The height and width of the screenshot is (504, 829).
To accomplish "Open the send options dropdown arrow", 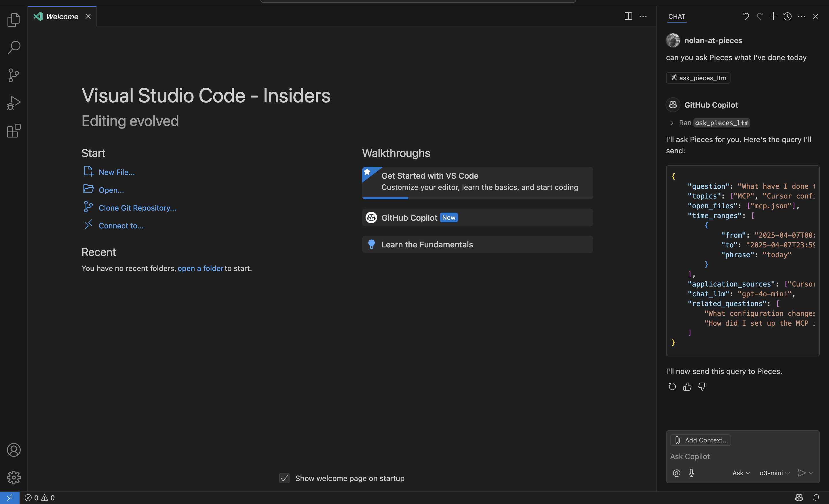I will tap(811, 473).
